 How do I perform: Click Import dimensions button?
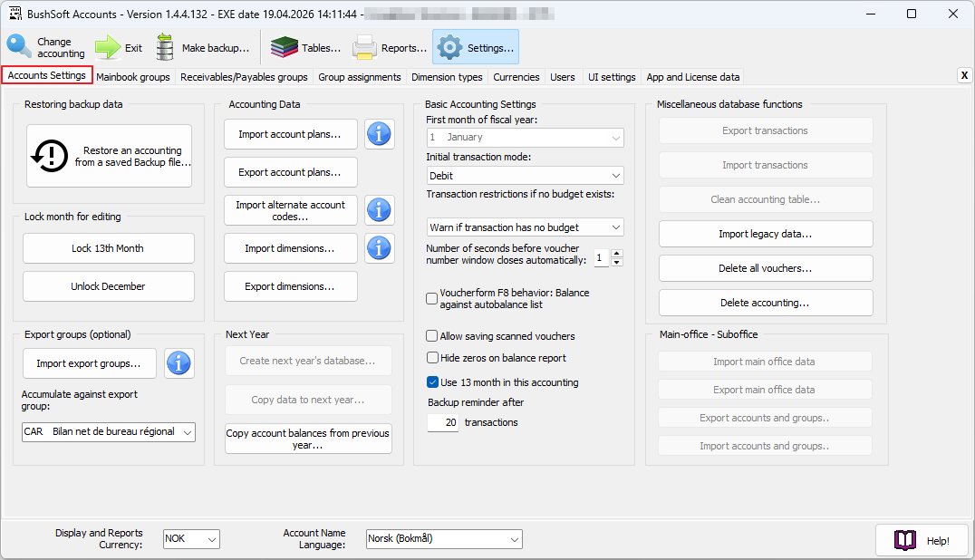click(290, 248)
